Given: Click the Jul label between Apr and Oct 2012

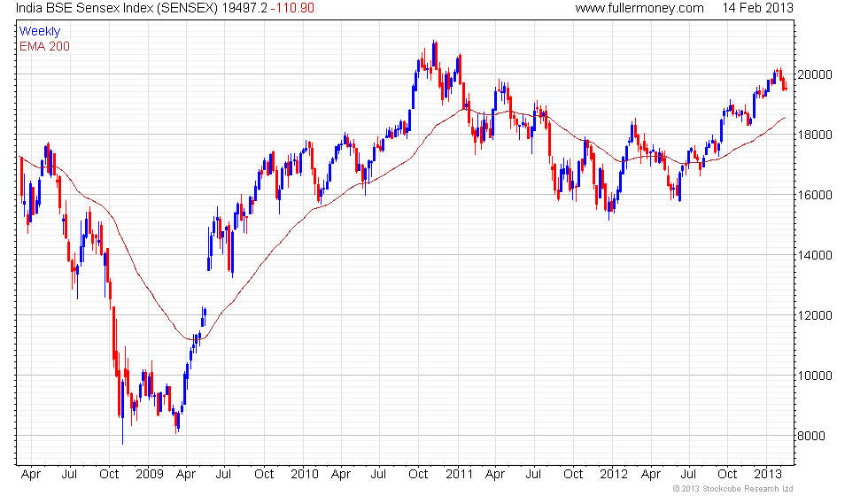Looking at the screenshot, I should click(x=688, y=475).
